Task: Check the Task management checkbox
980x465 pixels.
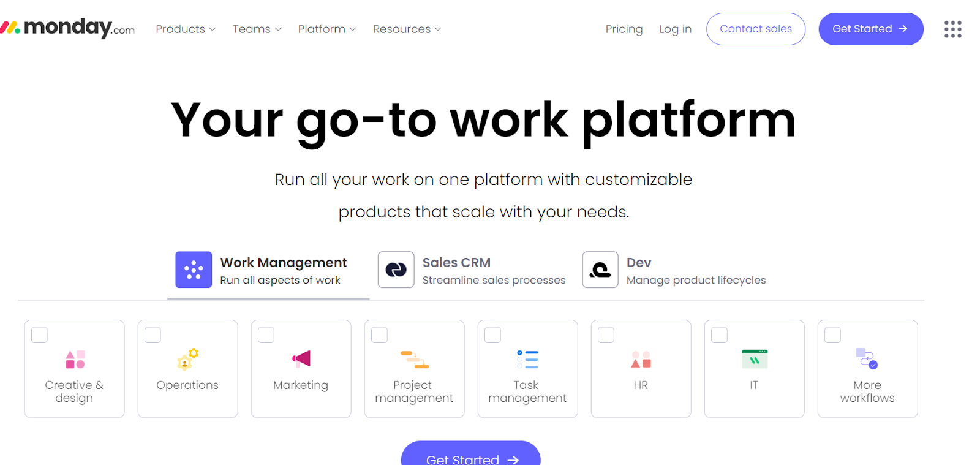Action: [x=493, y=335]
